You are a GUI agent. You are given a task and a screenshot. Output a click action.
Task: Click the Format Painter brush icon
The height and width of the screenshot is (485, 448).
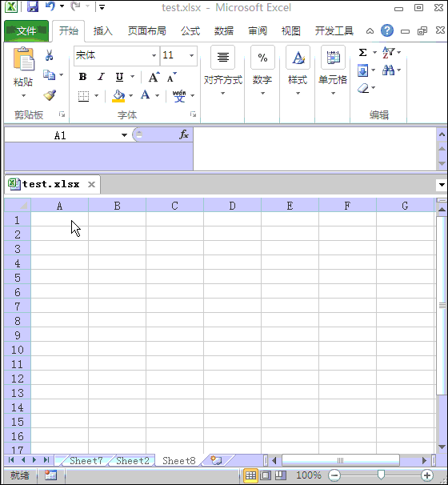coord(50,95)
